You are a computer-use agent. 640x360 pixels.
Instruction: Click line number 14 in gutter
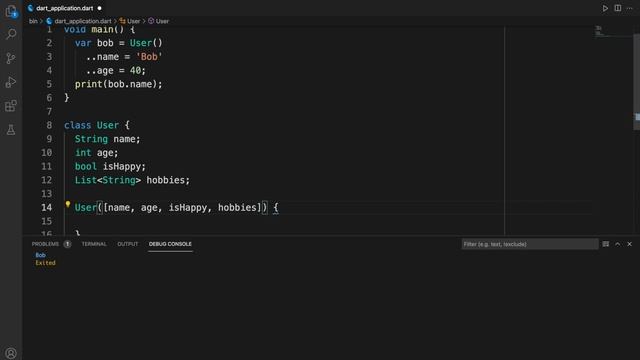[x=47, y=207]
